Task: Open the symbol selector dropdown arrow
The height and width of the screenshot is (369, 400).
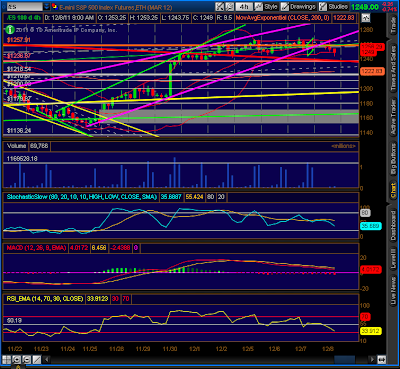Action: point(47,6)
